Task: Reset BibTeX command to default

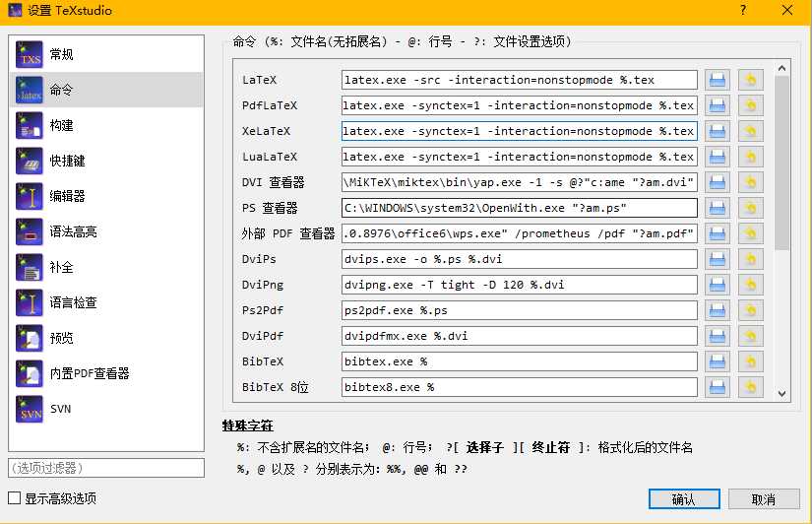Action: click(x=750, y=361)
